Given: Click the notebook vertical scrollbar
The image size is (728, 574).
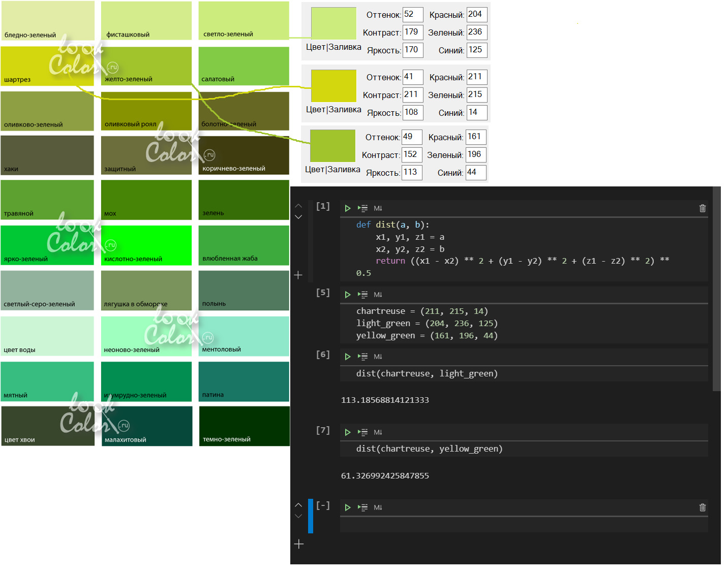Looking at the screenshot, I should tap(717, 290).
